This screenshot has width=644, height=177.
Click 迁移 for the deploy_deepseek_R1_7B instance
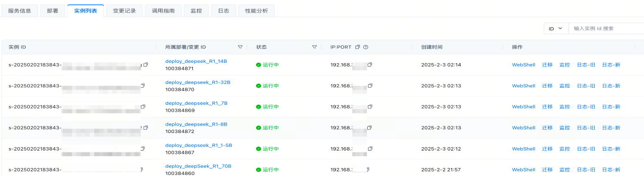[x=547, y=107]
